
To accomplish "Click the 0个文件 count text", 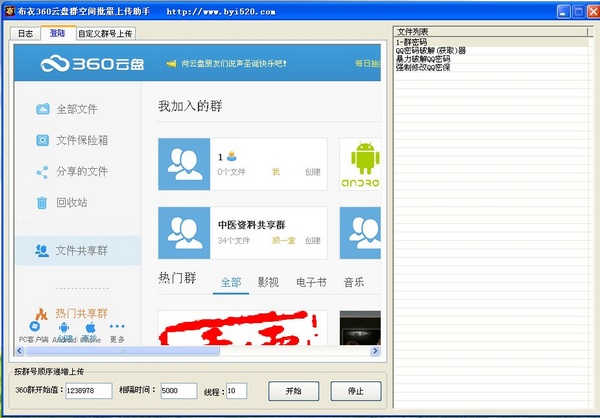I will (x=232, y=172).
